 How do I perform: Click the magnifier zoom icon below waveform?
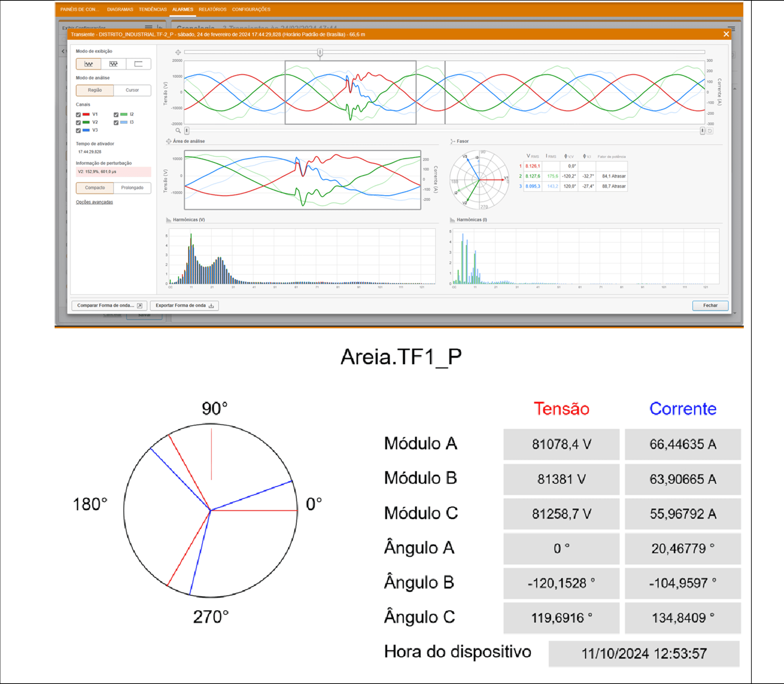click(x=178, y=131)
